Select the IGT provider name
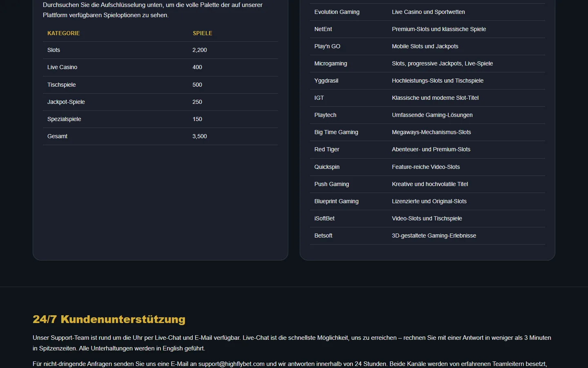 pyautogui.click(x=319, y=98)
